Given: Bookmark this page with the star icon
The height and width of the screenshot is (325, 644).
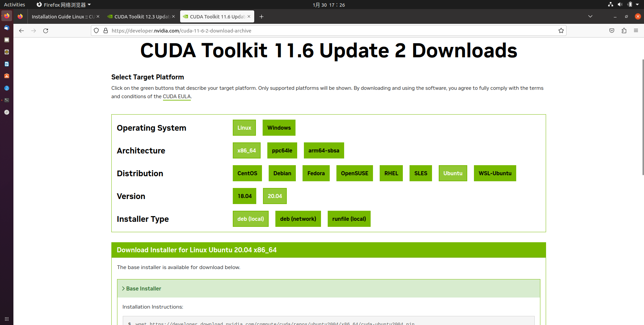Looking at the screenshot, I should coord(561,31).
